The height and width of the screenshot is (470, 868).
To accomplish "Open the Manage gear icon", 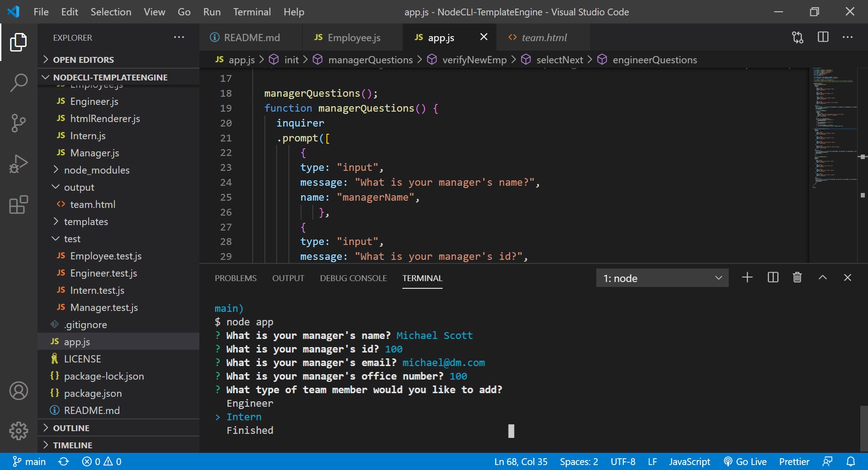I will click(x=19, y=431).
